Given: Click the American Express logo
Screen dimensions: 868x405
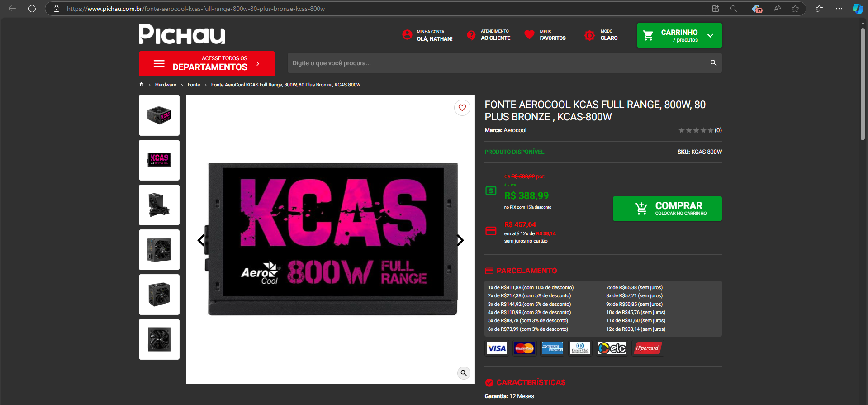Looking at the screenshot, I should click(552, 348).
